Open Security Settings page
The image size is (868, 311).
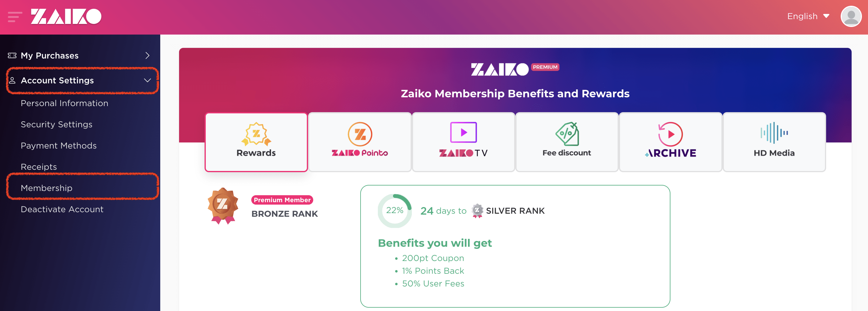(x=56, y=125)
